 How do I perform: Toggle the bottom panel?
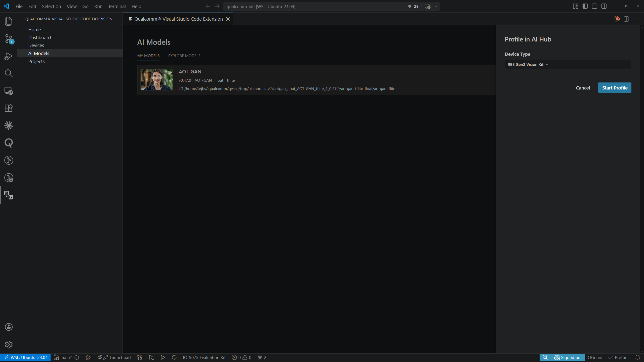click(x=594, y=6)
